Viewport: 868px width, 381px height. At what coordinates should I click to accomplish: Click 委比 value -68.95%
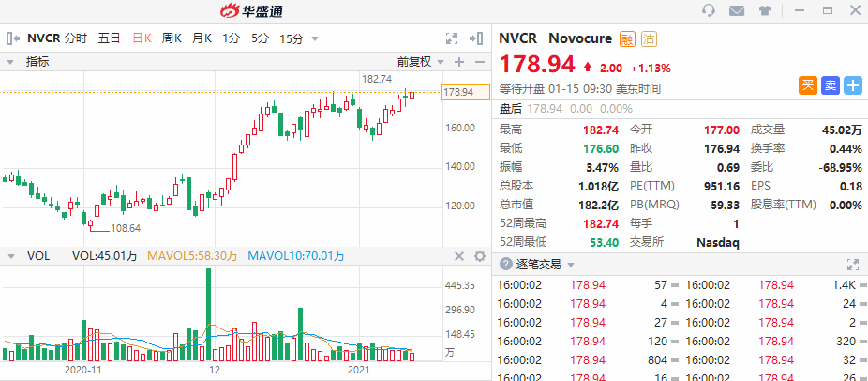[x=840, y=167]
